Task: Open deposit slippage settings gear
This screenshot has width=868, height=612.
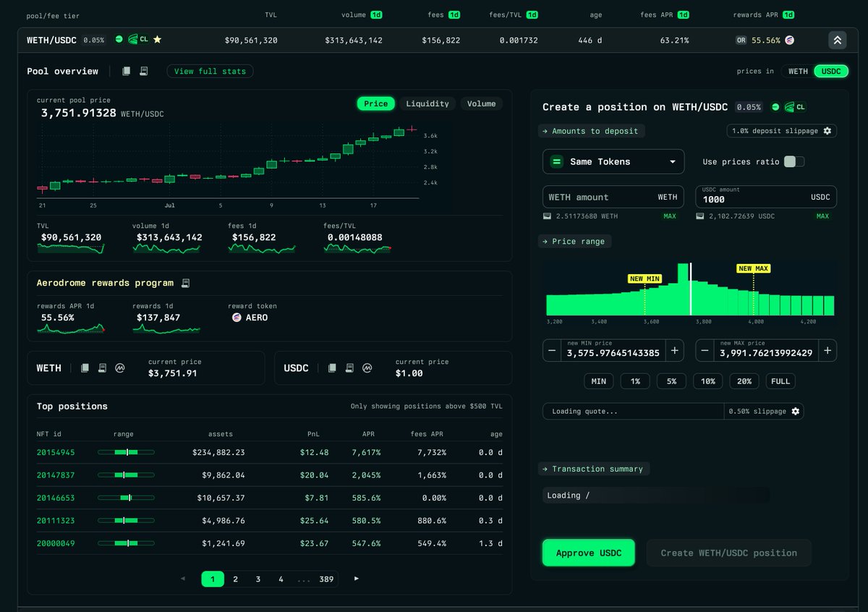Action: [x=827, y=131]
